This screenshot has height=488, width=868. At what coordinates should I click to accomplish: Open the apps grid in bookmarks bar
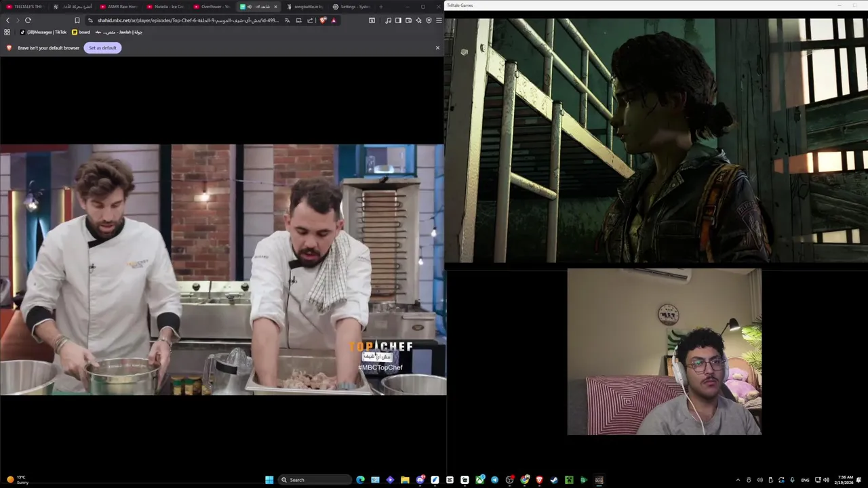tap(7, 32)
